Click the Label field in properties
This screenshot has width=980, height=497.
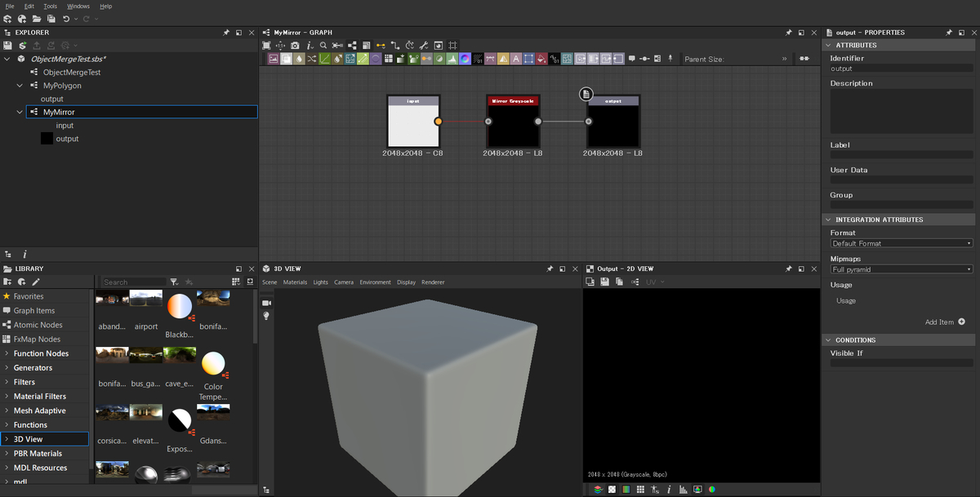[902, 154]
